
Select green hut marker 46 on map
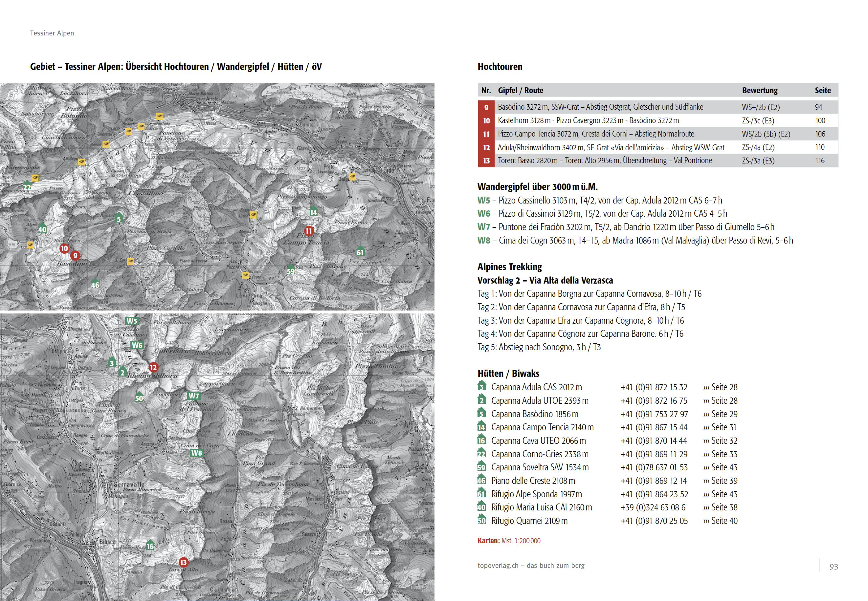pyautogui.click(x=95, y=284)
